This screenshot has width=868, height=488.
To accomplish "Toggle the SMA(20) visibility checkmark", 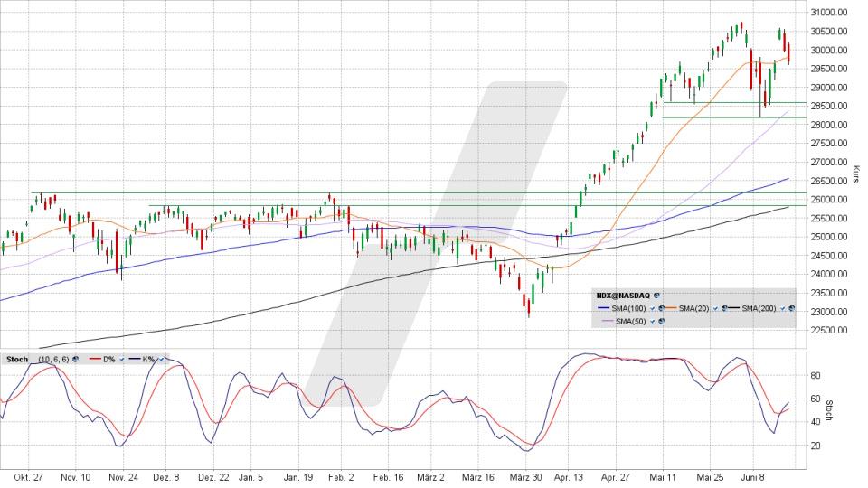I will coord(716,308).
